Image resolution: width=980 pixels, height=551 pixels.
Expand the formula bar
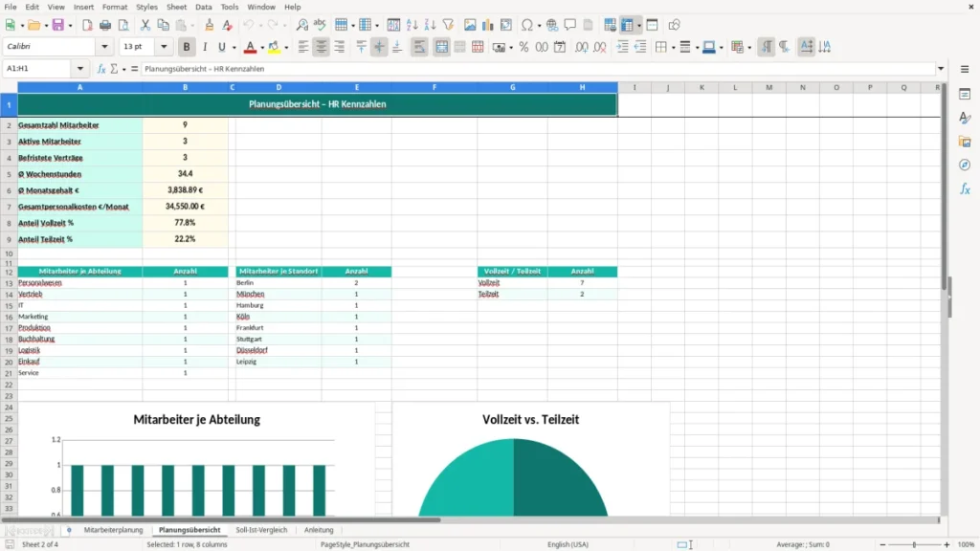tap(941, 69)
